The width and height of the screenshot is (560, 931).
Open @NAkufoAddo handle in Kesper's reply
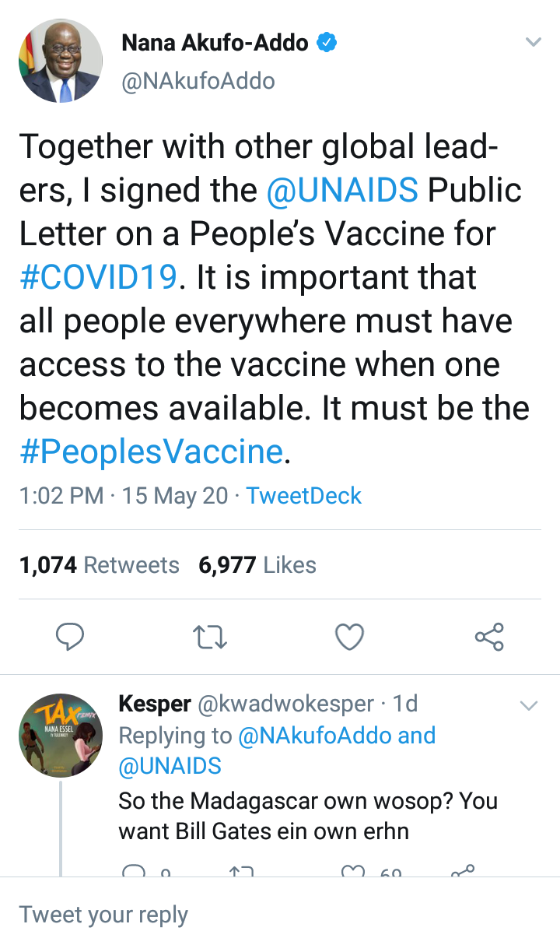pos(315,736)
